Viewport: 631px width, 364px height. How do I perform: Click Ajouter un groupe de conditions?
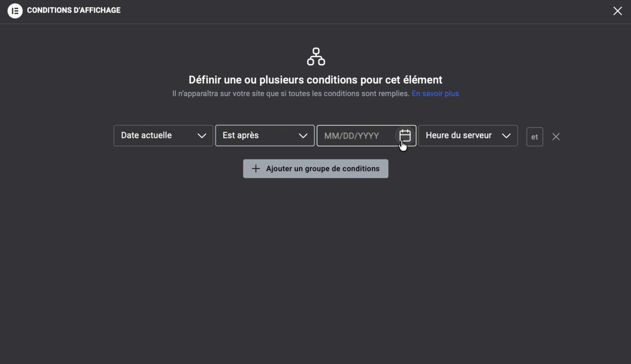point(315,169)
